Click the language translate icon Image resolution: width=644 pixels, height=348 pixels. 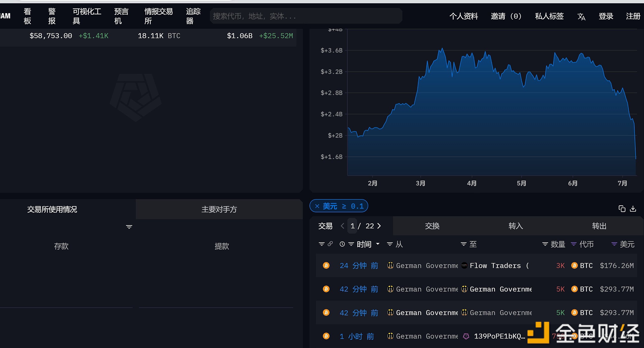click(581, 17)
